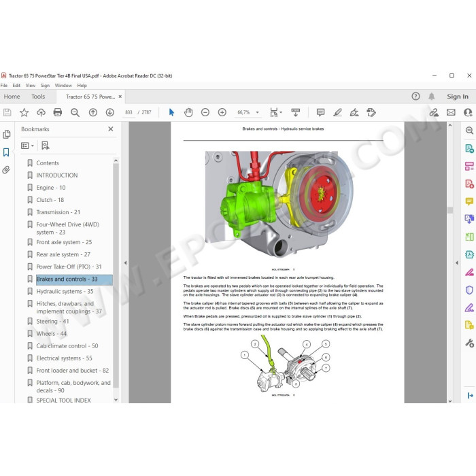Open the search magnifier in right pane

click(469, 131)
